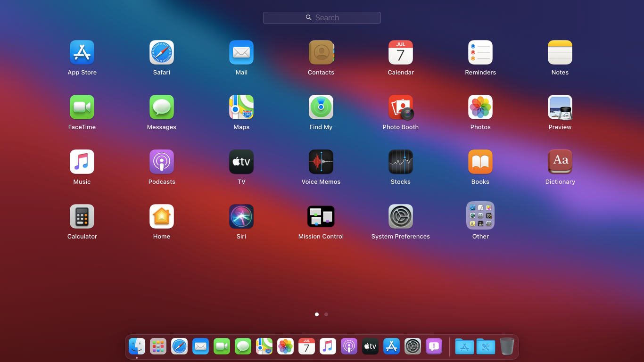The height and width of the screenshot is (362, 644).
Task: Open Maps in Launchpad grid
Action: 241,107
